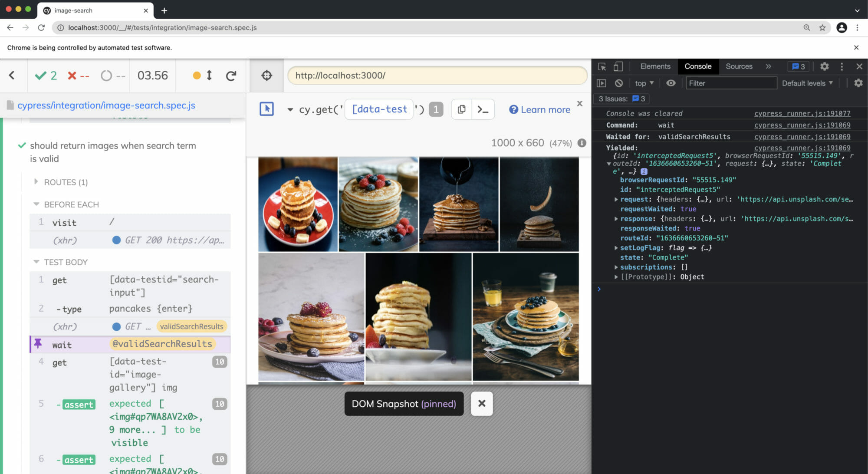Select the Sources tab in DevTools
868x474 pixels.
(739, 66)
